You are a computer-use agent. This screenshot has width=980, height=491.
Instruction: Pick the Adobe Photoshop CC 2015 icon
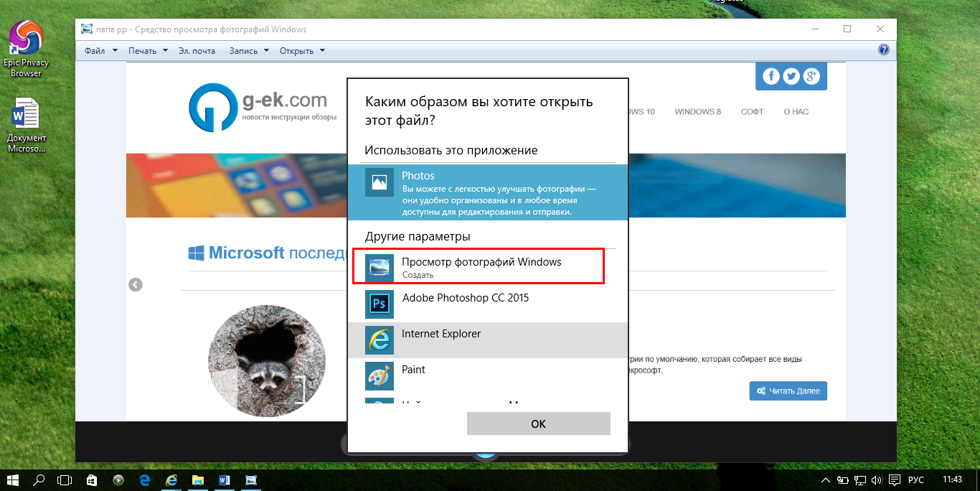click(379, 304)
